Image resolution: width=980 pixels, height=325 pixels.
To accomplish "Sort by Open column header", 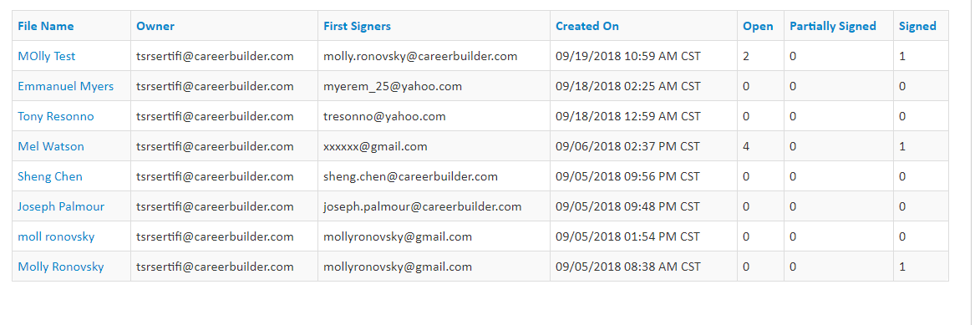I will coord(758,26).
